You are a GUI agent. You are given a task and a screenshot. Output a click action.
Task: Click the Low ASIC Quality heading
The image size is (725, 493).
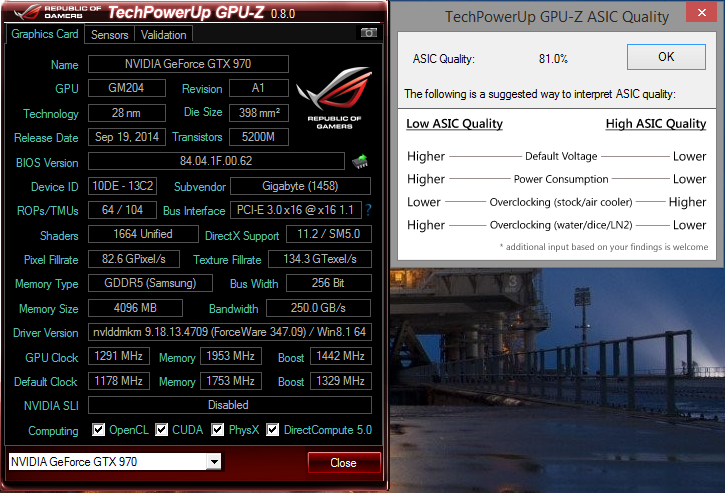[455, 124]
